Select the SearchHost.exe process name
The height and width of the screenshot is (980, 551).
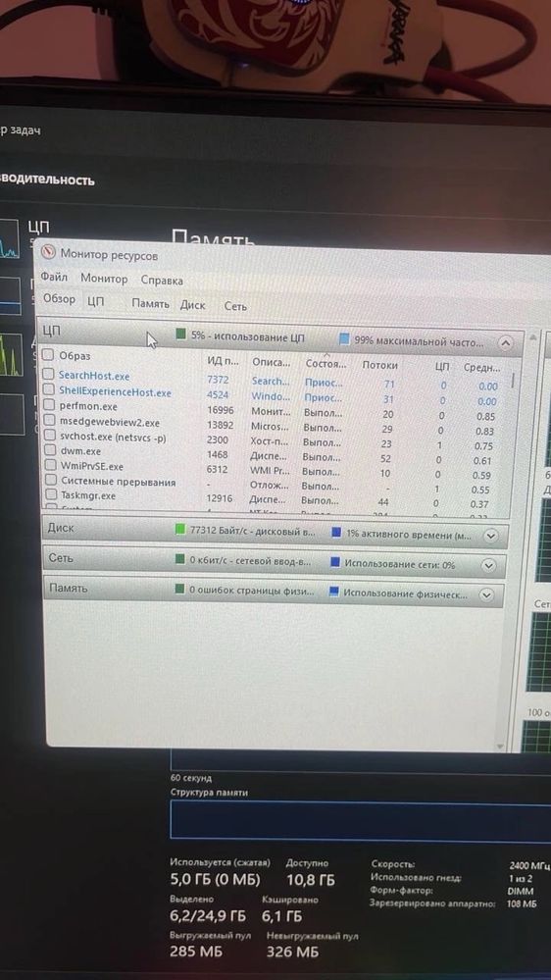click(x=94, y=377)
